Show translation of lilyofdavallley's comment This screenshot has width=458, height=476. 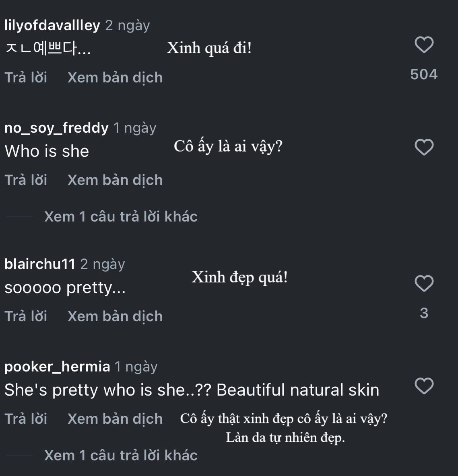pyautogui.click(x=115, y=77)
